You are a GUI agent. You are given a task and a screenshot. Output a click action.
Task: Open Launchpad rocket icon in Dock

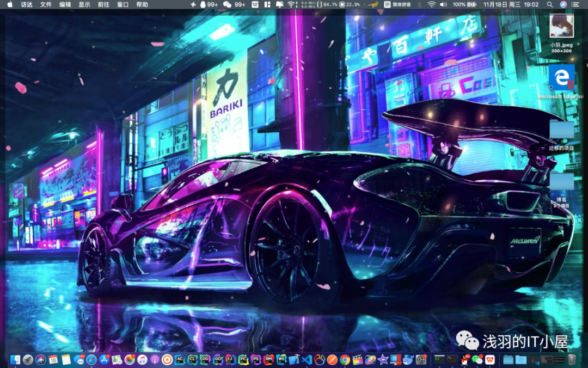coord(28,360)
